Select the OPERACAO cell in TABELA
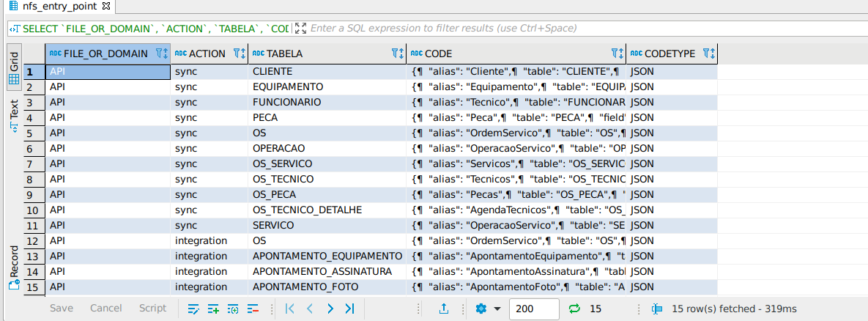 point(327,148)
